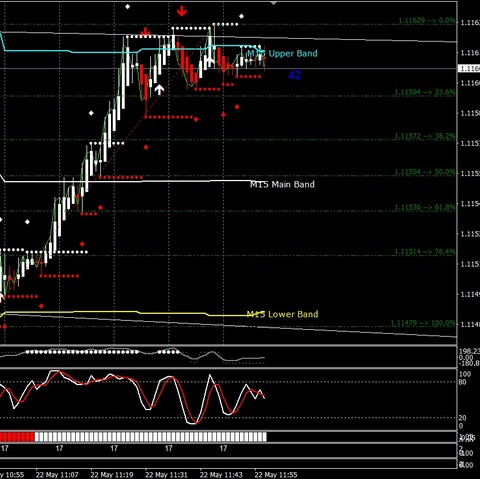Select the blue number 42 label
This screenshot has height=479, width=480.
(x=295, y=75)
